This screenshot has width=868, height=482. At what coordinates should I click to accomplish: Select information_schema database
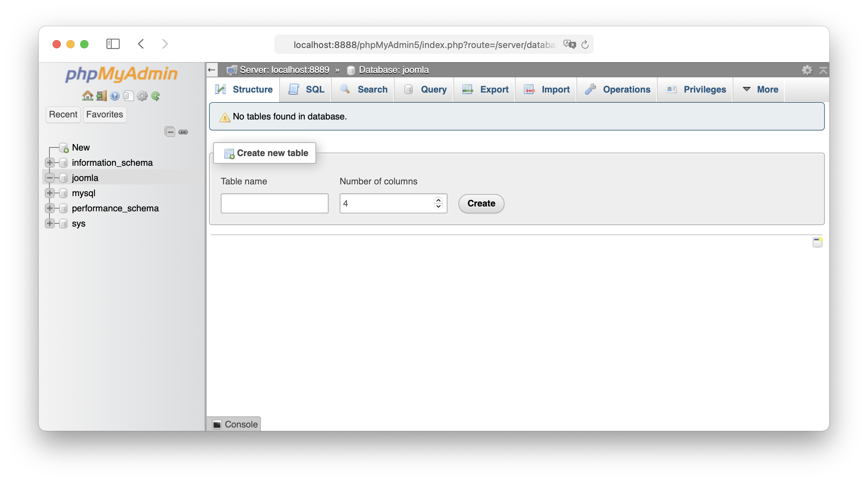coord(112,163)
